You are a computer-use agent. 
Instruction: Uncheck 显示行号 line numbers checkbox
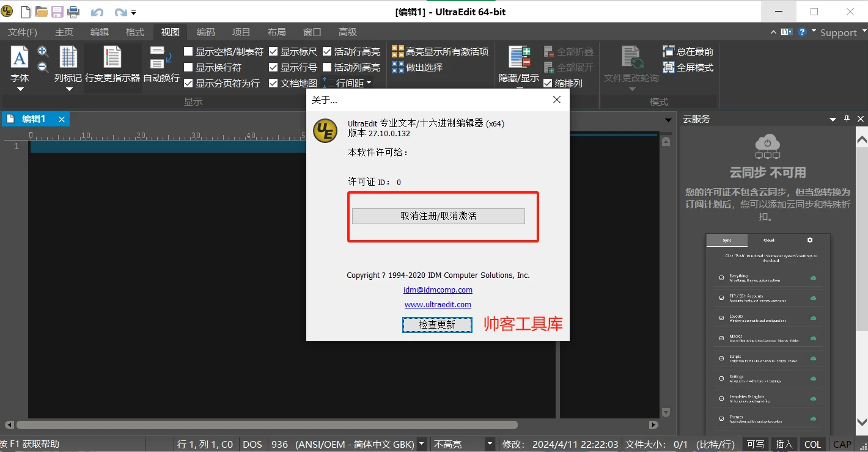273,68
